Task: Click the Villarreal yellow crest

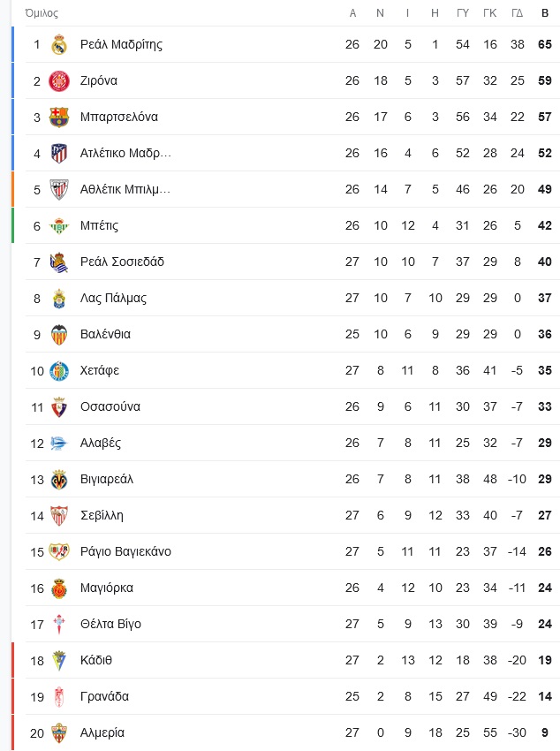Action: click(x=59, y=479)
